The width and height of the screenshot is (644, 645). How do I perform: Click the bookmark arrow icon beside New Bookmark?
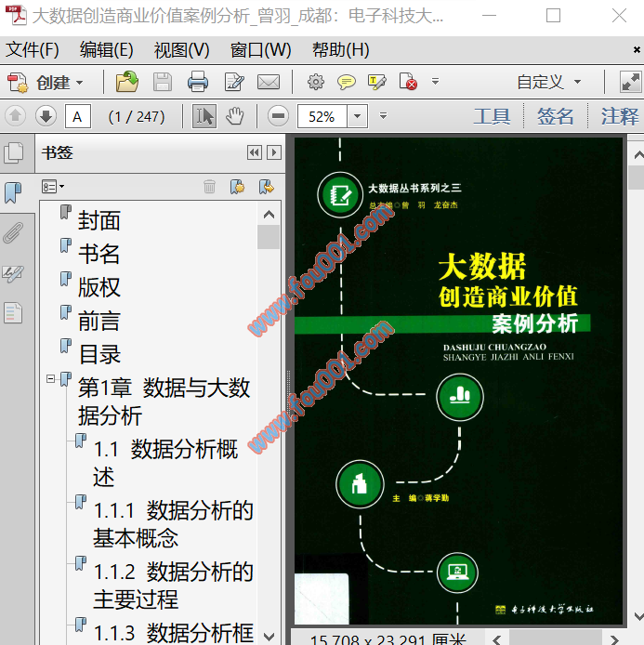click(267, 187)
